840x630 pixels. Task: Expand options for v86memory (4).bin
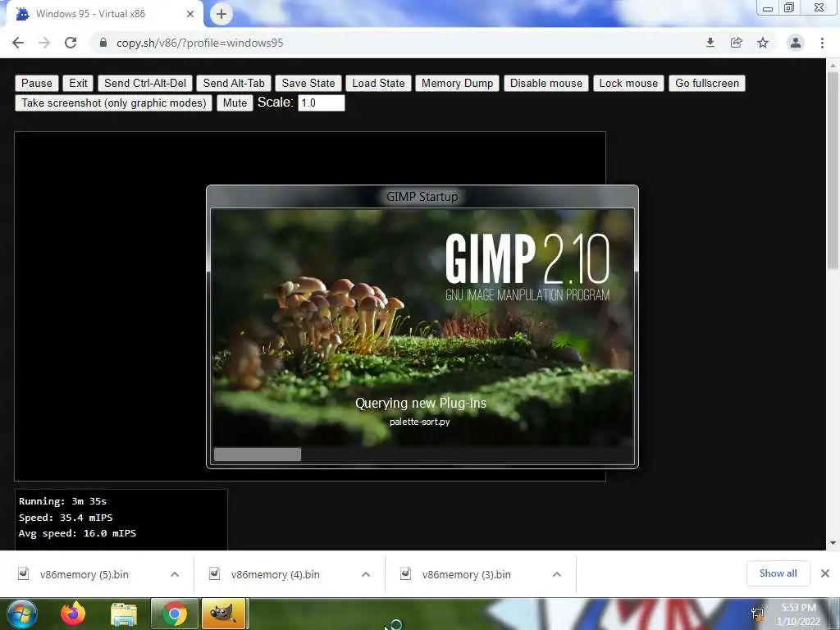366,574
